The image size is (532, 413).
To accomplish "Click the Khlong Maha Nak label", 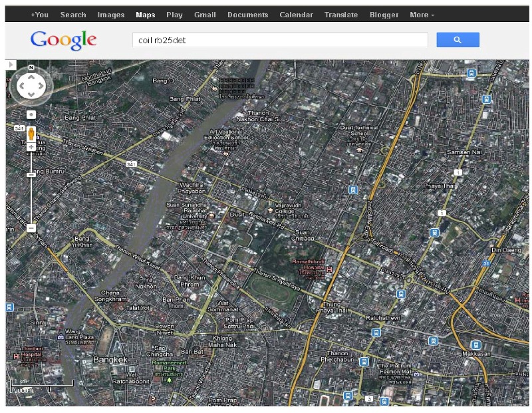I will click(x=223, y=341).
